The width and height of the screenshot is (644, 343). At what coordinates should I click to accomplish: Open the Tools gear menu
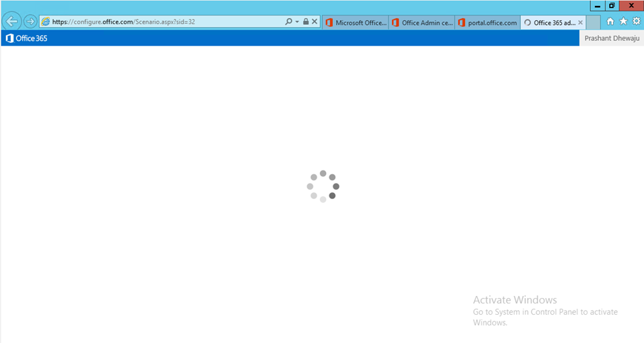[x=636, y=22]
